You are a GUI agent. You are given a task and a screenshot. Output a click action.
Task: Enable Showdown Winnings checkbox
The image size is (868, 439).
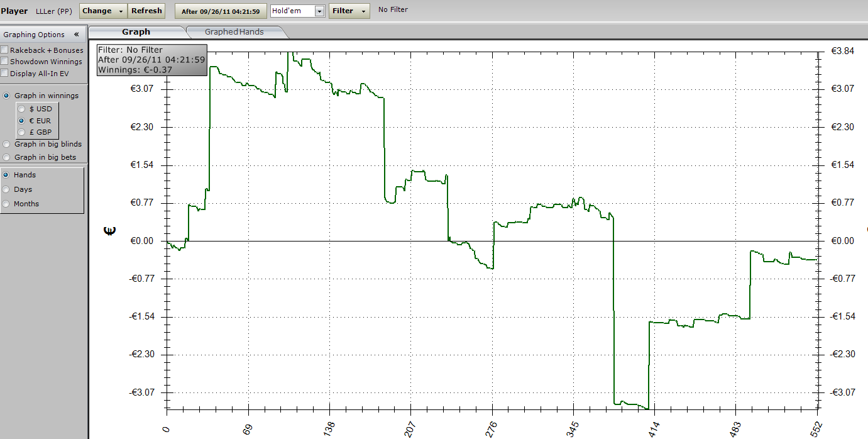4,62
